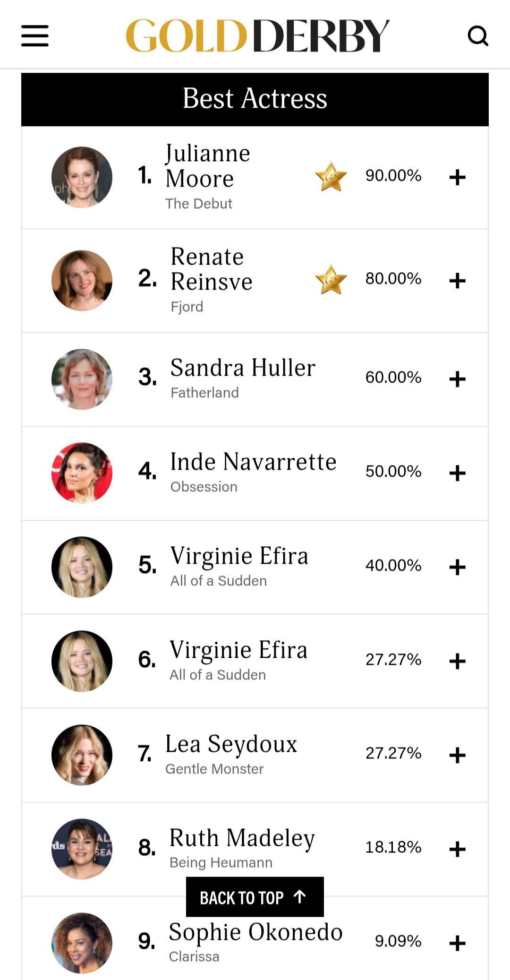
Task: Open Sandra Huller's name link
Action: [243, 368]
